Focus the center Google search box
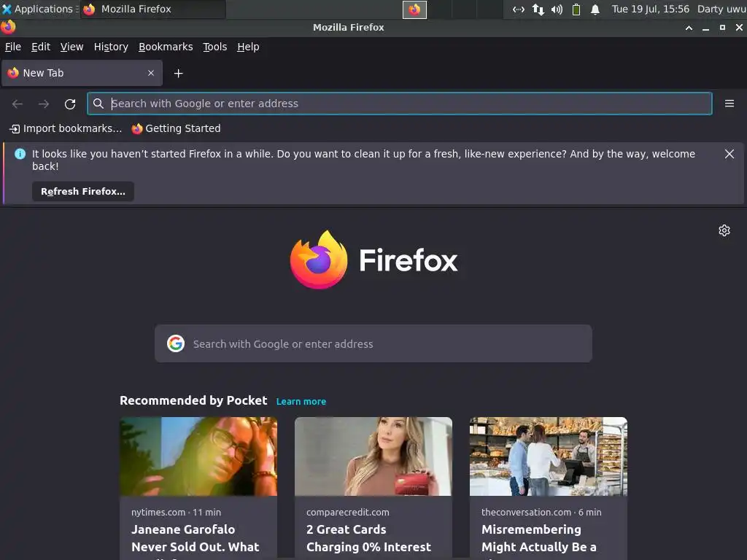Image resolution: width=747 pixels, height=560 pixels. [x=373, y=343]
